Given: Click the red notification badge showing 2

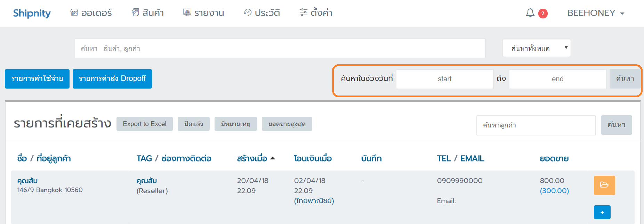Looking at the screenshot, I should (543, 14).
